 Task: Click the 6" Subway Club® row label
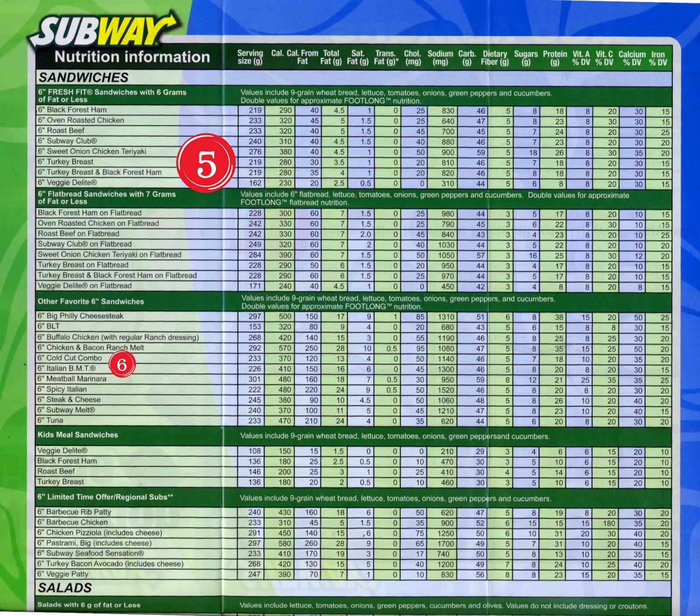(x=67, y=141)
